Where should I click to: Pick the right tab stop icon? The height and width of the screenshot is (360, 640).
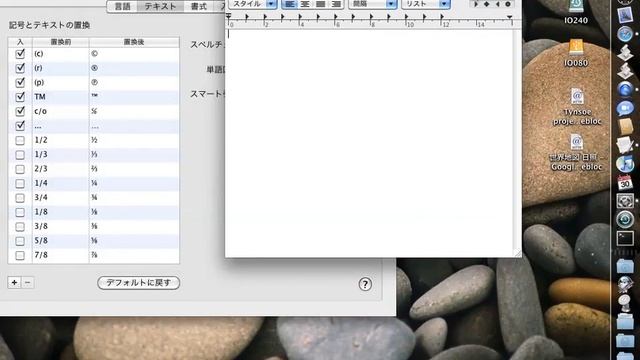497,4
